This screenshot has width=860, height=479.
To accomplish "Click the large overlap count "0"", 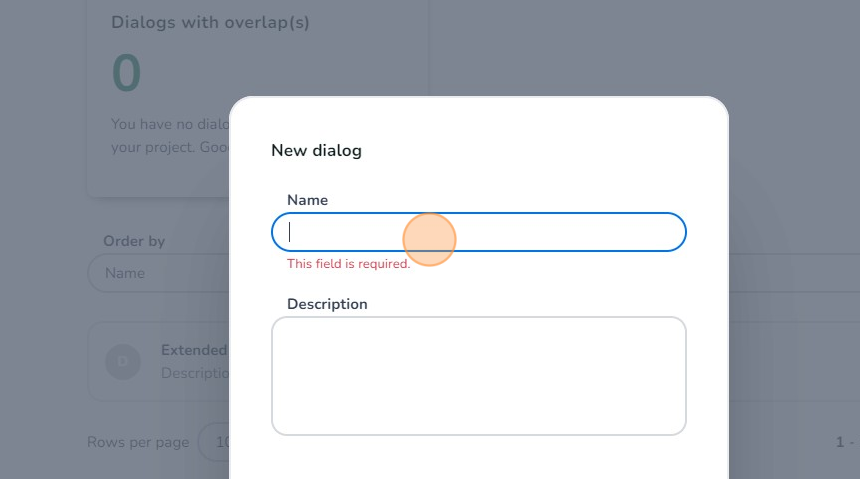I will [x=127, y=73].
